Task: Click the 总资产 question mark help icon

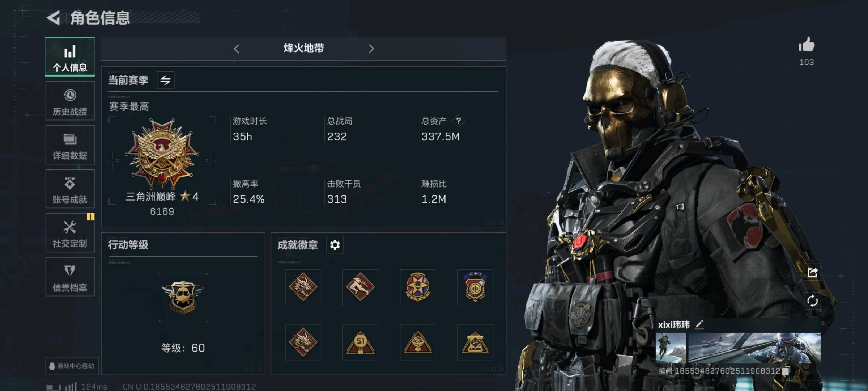Action: [x=458, y=121]
